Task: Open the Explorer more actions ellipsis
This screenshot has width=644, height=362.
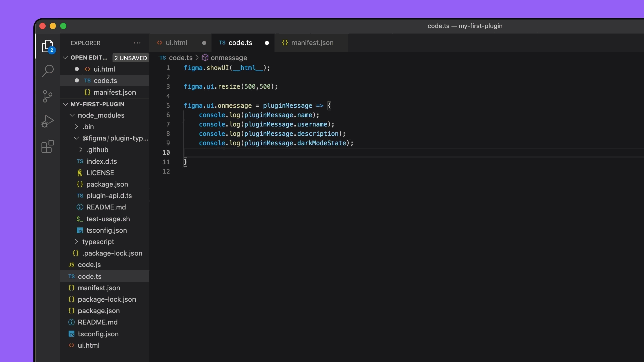Action: coord(137,43)
